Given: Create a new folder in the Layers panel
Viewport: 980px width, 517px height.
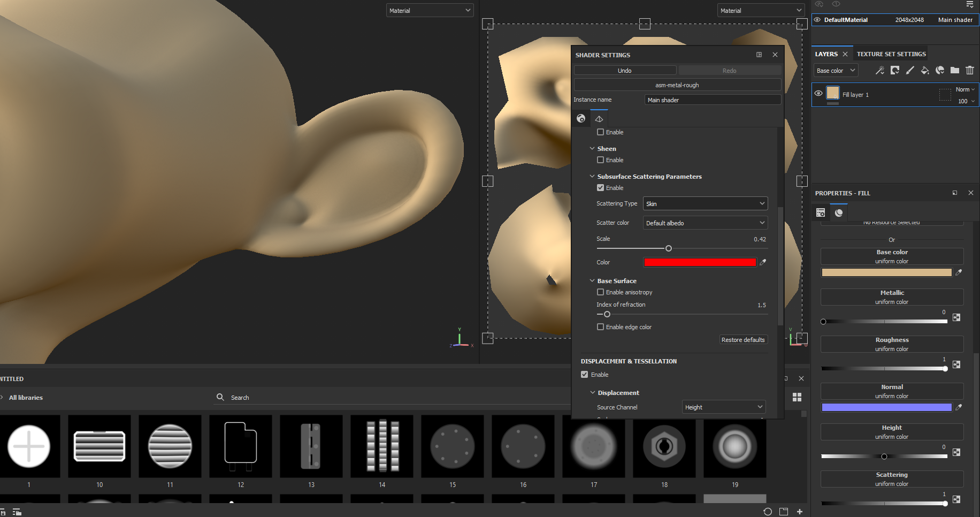Looking at the screenshot, I should tap(954, 70).
